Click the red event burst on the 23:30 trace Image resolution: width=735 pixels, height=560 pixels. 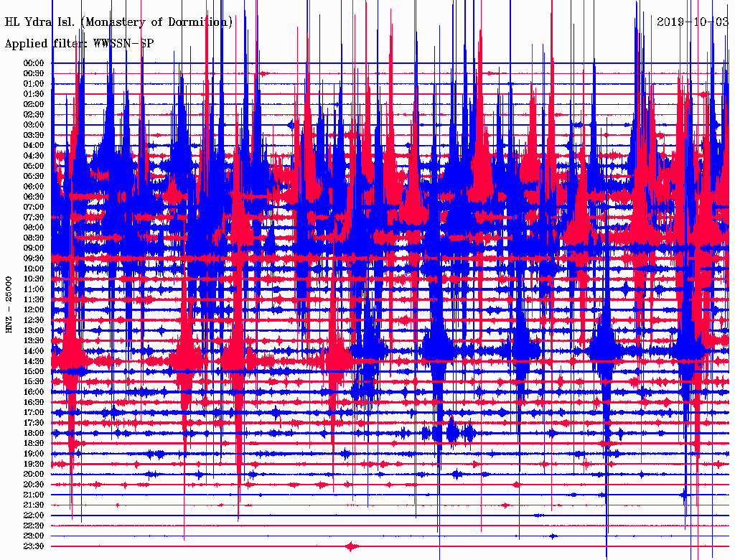point(352,546)
